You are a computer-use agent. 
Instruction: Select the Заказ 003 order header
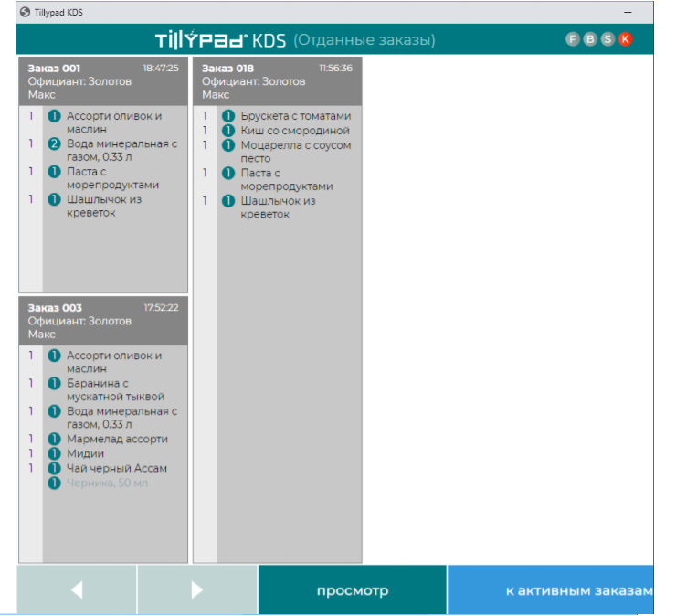tap(103, 321)
